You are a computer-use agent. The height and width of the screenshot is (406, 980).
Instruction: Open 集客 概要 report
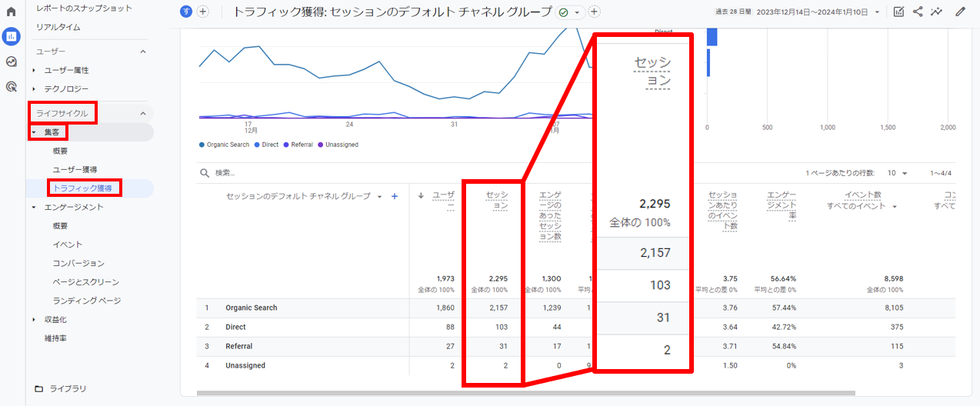(60, 151)
